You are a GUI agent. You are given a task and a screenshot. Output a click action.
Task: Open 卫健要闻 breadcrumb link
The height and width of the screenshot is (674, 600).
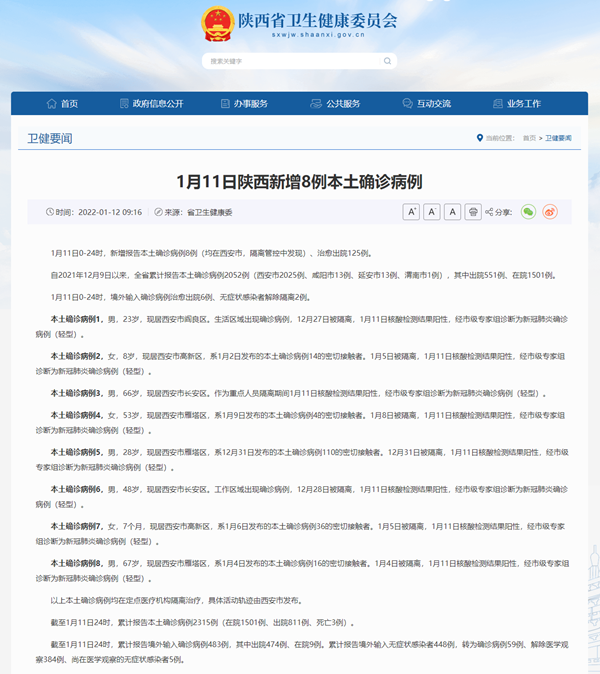[x=558, y=138]
